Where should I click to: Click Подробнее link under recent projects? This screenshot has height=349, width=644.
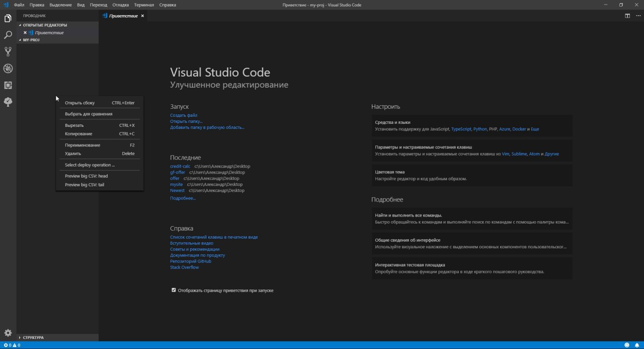(x=183, y=198)
